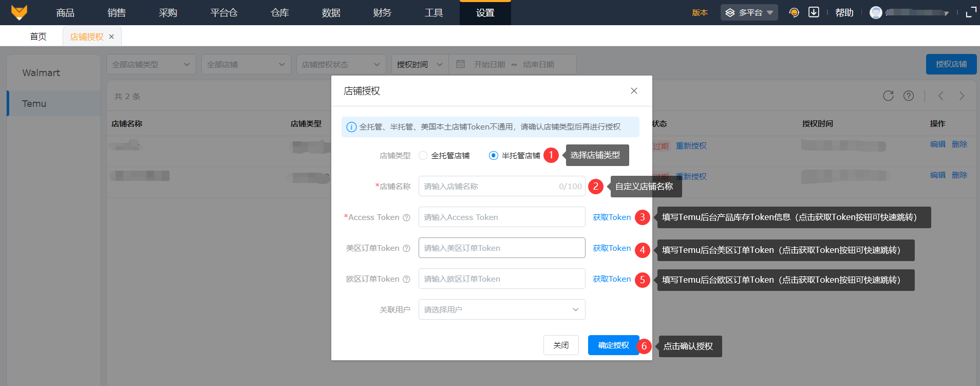
Task: Click the orange notification icon in header
Action: (794, 12)
